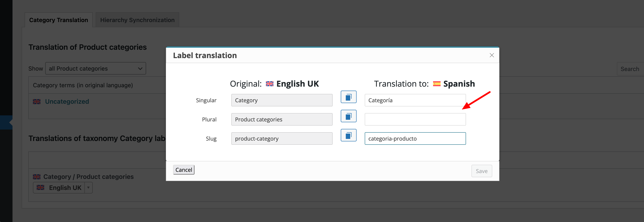Copy original Slug to translation

click(348, 135)
